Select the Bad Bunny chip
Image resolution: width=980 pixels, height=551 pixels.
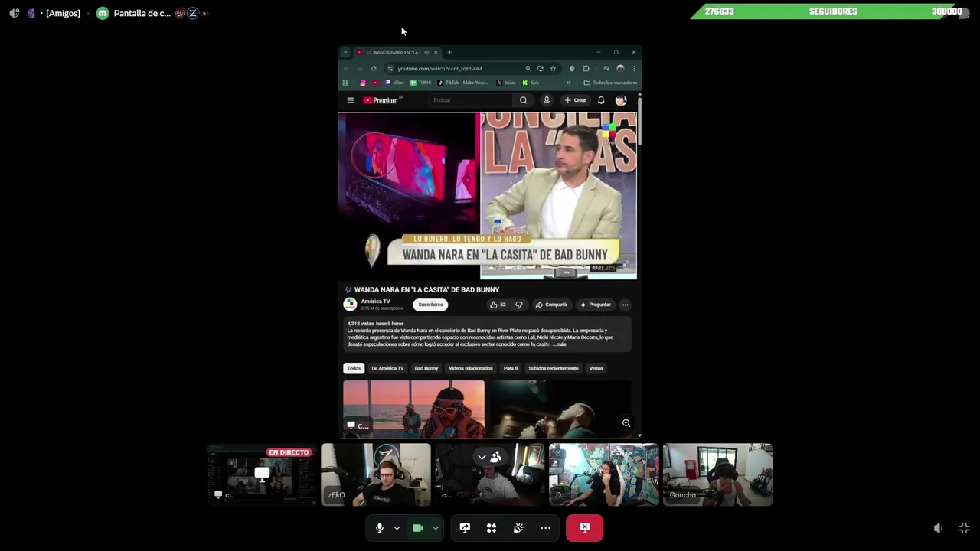pos(426,368)
